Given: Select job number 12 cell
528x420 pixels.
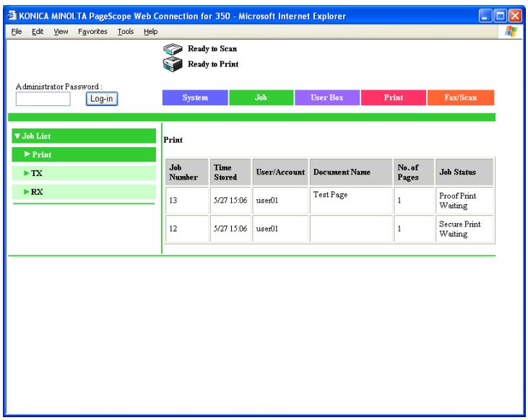Looking at the screenshot, I should 187,229.
